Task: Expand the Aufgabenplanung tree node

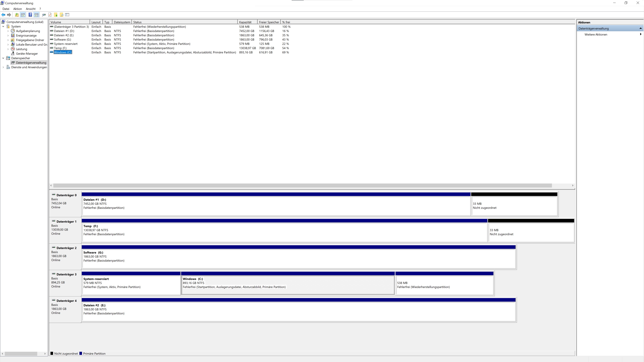Action: pyautogui.click(x=8, y=31)
